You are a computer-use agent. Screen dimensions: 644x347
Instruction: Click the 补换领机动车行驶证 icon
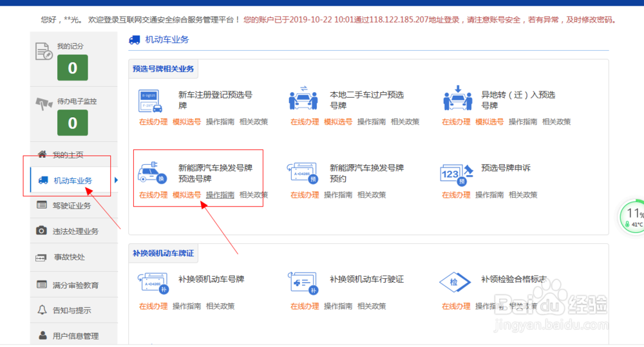[x=303, y=283]
